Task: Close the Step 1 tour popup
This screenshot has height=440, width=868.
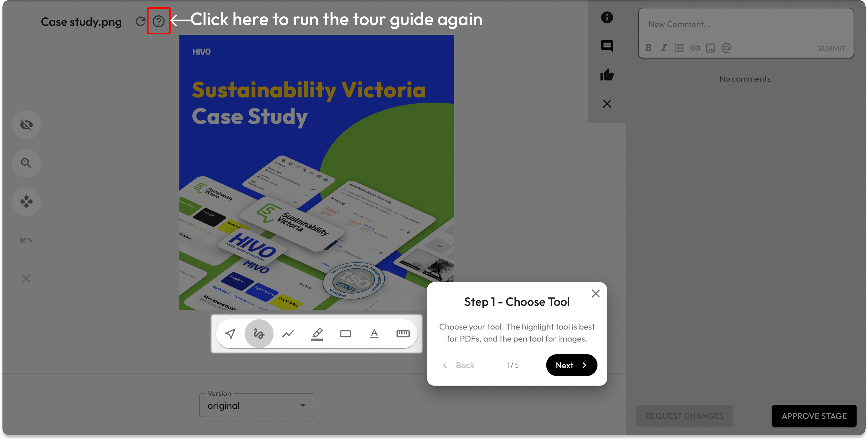Action: tap(595, 293)
